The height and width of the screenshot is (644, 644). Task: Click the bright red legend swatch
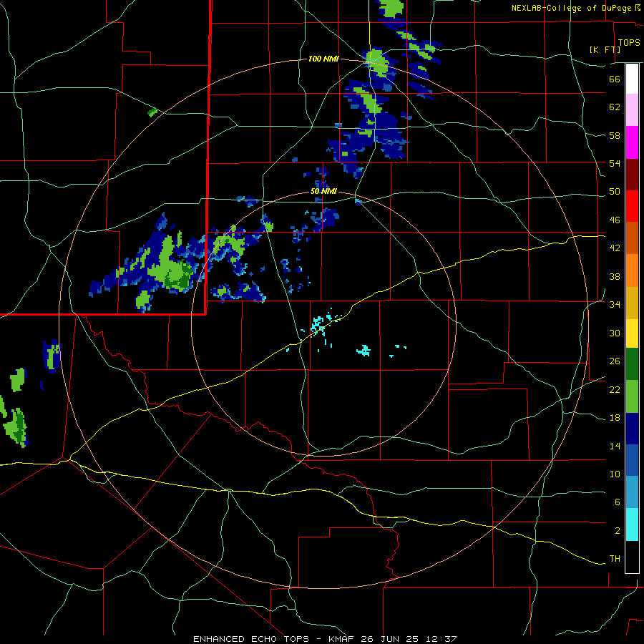point(632,206)
